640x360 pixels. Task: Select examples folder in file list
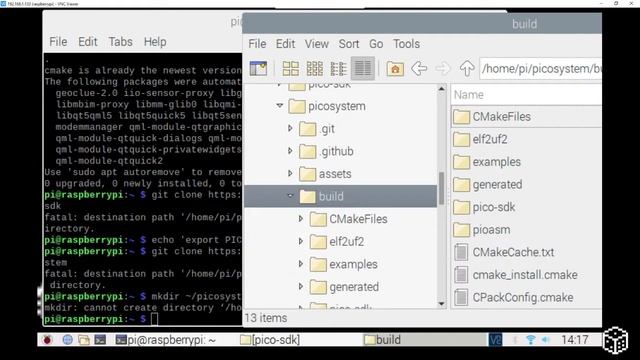click(487, 162)
